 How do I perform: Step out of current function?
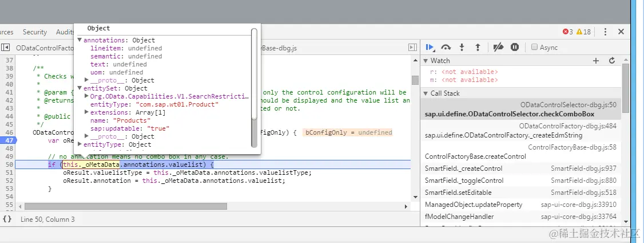[x=478, y=48]
